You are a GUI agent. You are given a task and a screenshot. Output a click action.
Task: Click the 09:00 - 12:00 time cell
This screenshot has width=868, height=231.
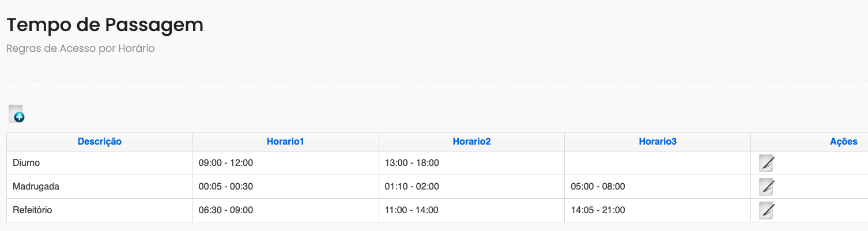(x=286, y=163)
